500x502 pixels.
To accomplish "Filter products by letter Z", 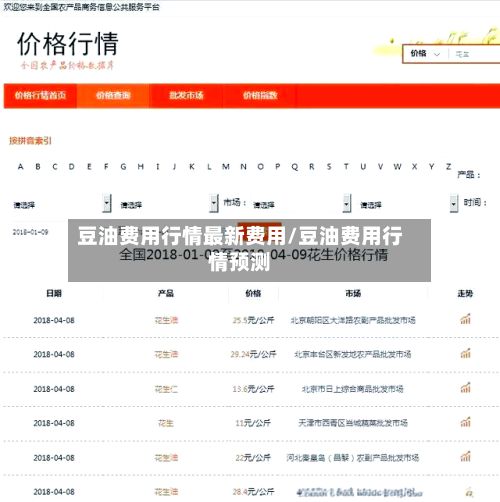I will (x=449, y=166).
